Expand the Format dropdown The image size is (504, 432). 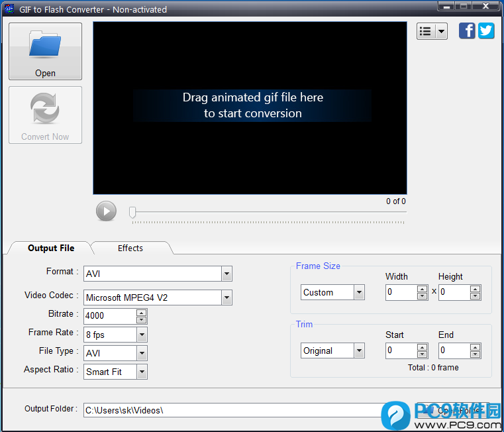click(227, 274)
